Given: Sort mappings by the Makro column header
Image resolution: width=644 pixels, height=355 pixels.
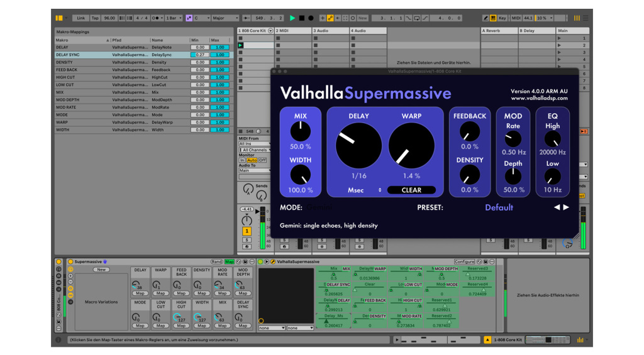Looking at the screenshot, I should click(82, 40).
